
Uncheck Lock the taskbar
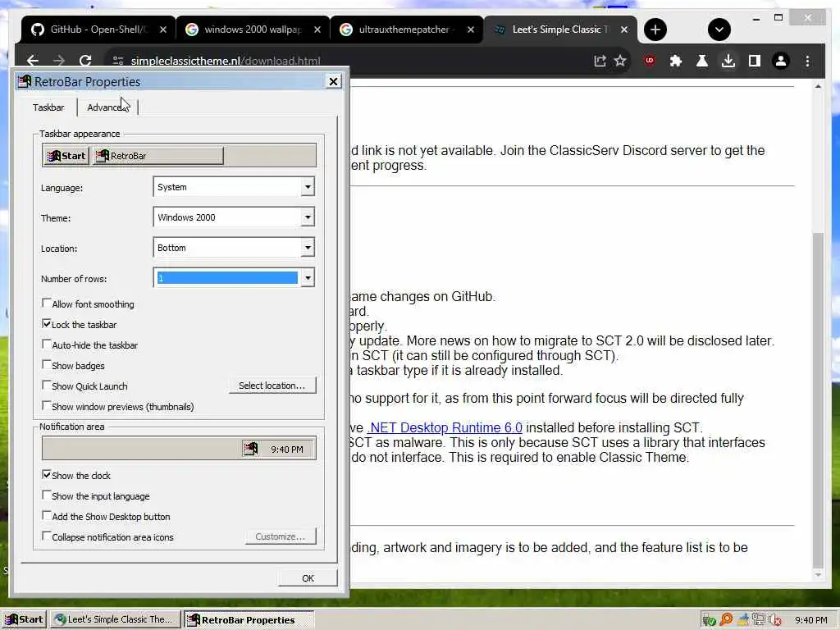47,323
